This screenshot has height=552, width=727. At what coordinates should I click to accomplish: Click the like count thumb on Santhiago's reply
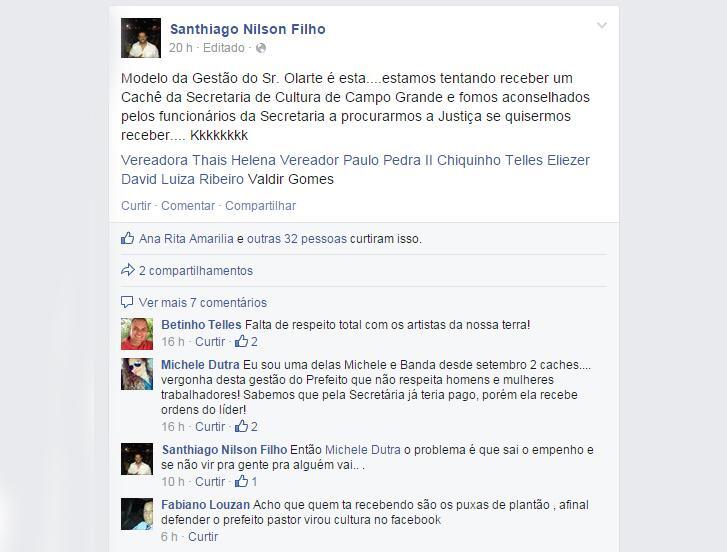(241, 482)
